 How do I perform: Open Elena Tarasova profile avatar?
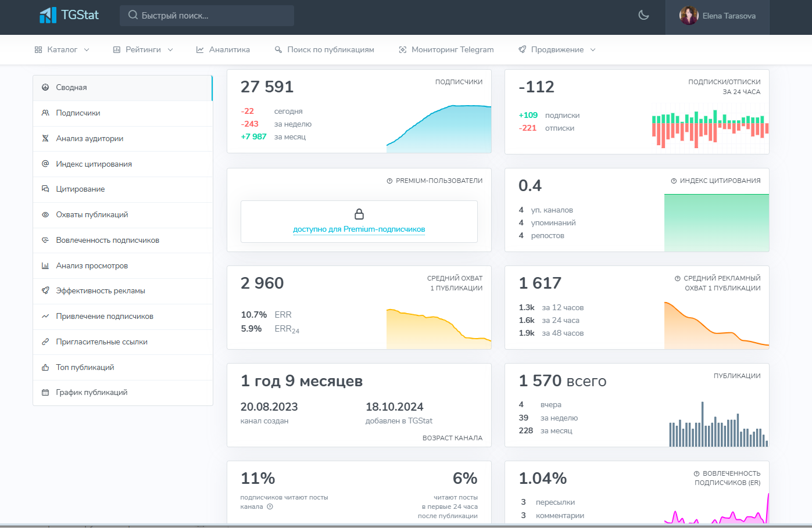click(x=689, y=16)
